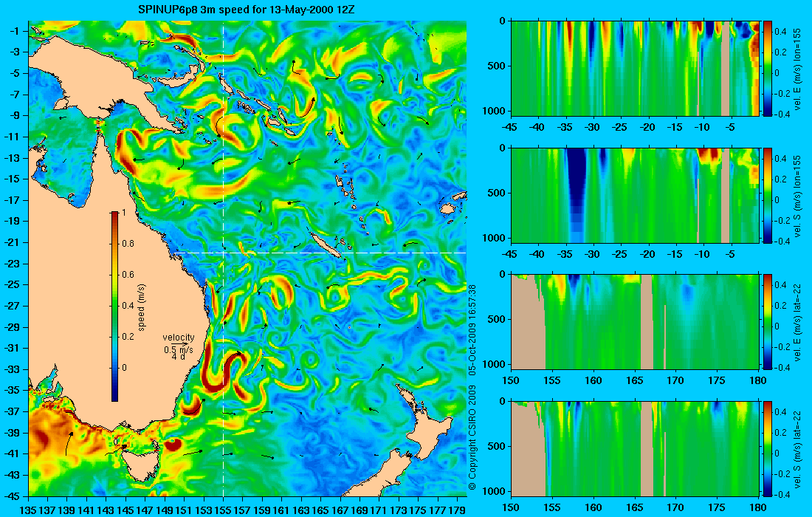Click latitude tick "-1" on main map axis

click(15, 31)
